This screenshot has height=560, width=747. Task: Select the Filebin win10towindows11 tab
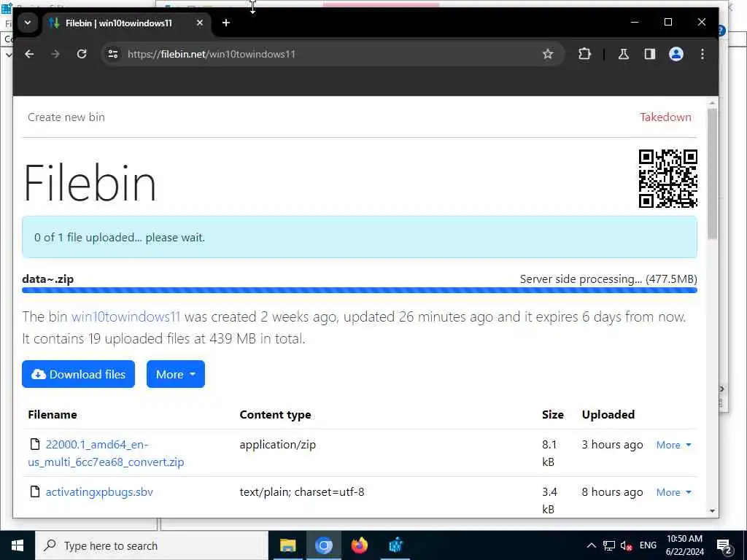pos(126,23)
